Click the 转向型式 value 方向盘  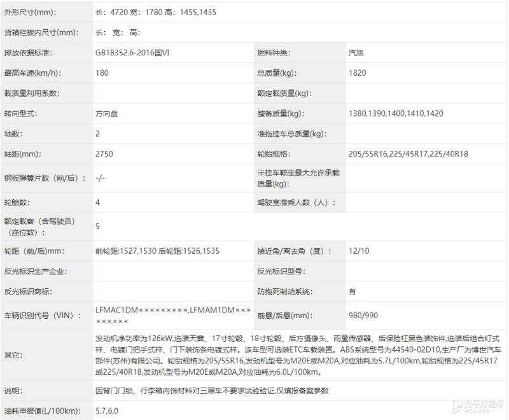(104, 115)
